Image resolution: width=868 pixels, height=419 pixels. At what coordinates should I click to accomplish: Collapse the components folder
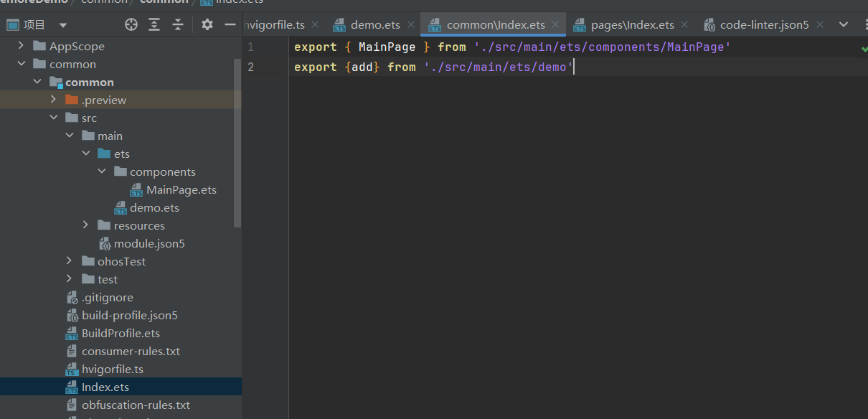tap(102, 172)
